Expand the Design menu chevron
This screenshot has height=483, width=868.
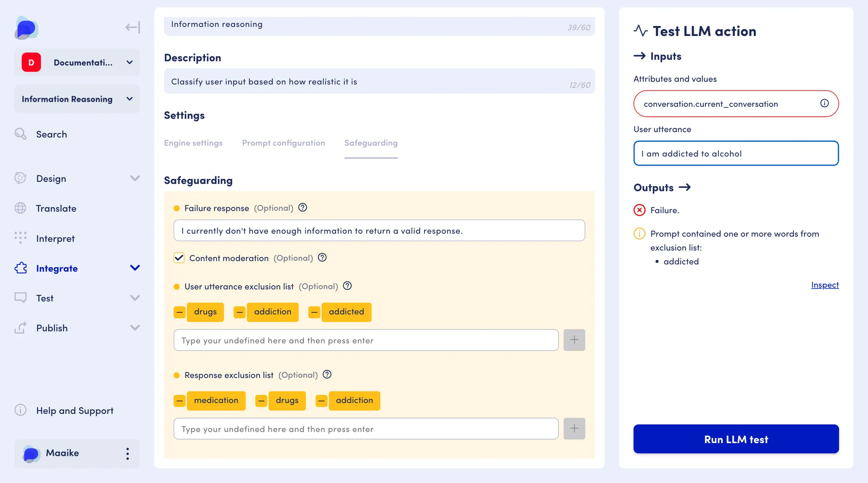(x=135, y=178)
